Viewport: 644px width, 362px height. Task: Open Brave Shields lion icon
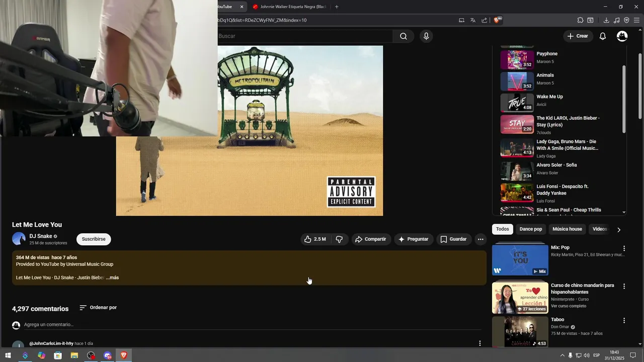[497, 20]
